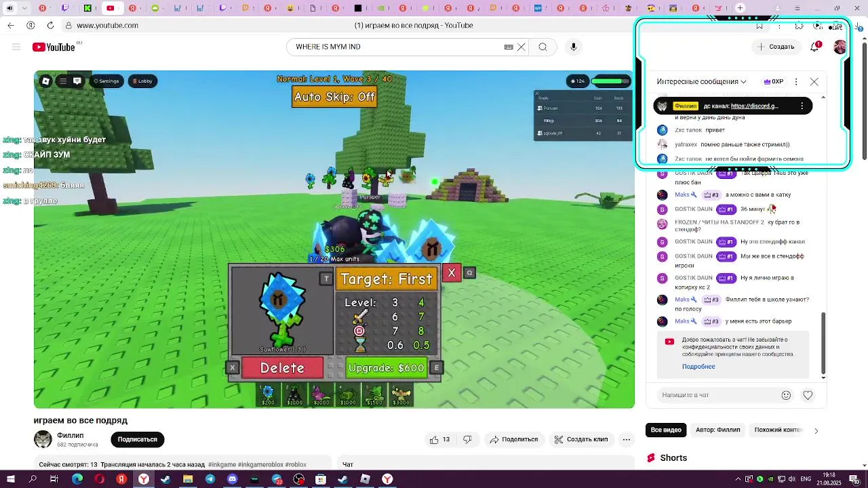The image size is (868, 488).
Task: Select the $3000 unit slot in hotbar
Action: 401,395
